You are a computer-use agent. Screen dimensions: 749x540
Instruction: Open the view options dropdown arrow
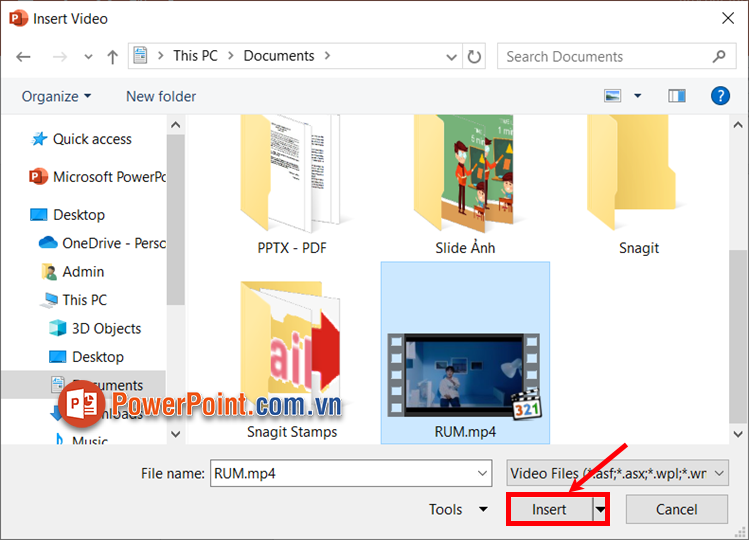point(637,96)
